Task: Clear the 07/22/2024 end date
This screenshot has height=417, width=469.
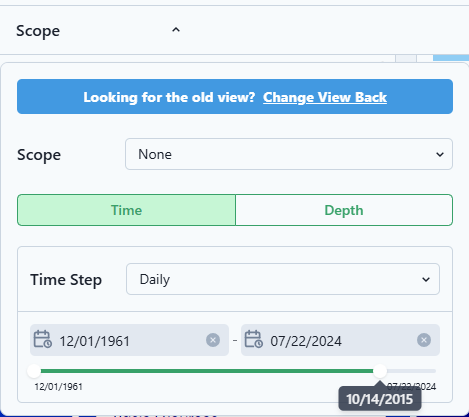Action: click(x=424, y=340)
